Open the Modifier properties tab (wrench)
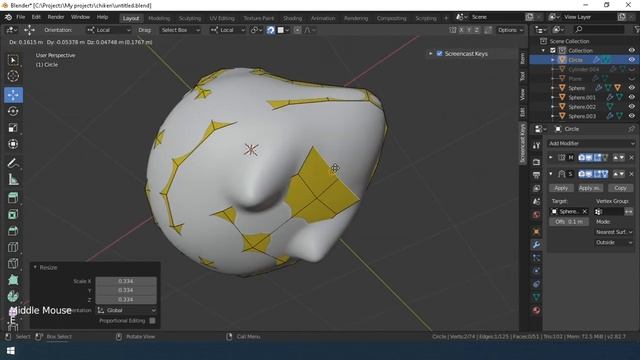Image resolution: width=640 pixels, height=360 pixels. (x=536, y=244)
